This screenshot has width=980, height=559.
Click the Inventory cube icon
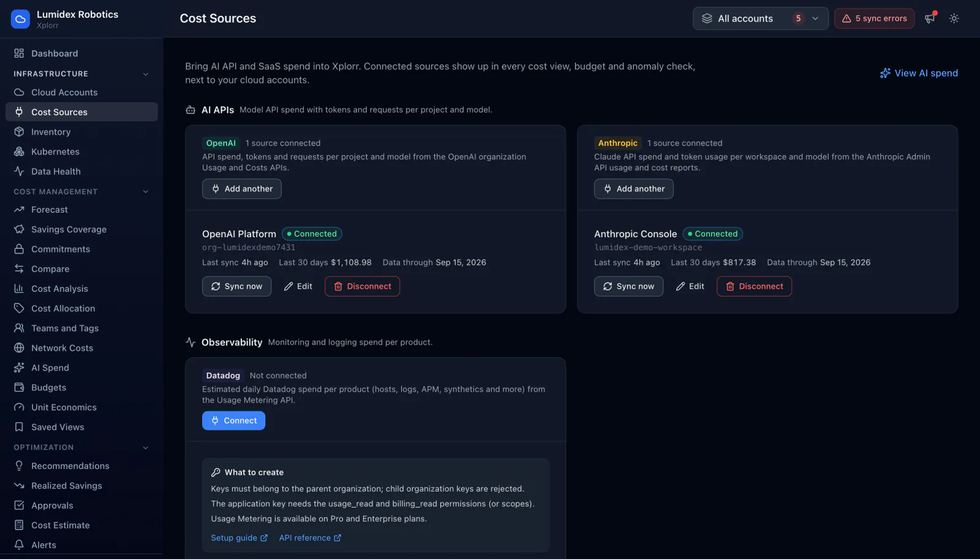[x=19, y=132]
